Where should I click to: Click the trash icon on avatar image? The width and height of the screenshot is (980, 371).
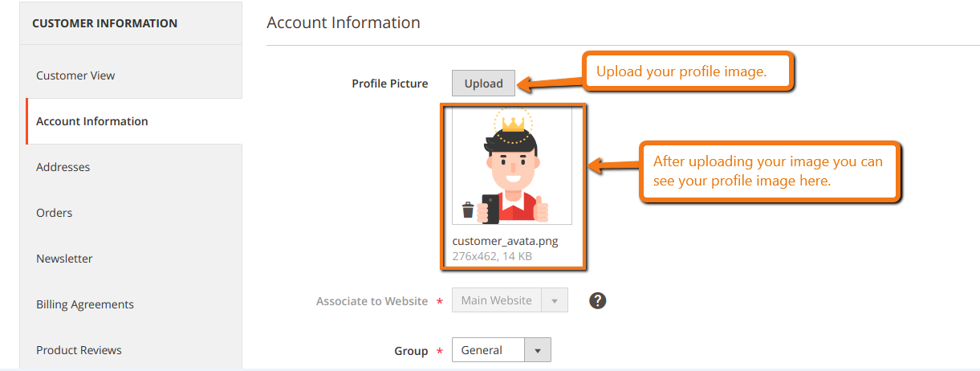click(468, 210)
